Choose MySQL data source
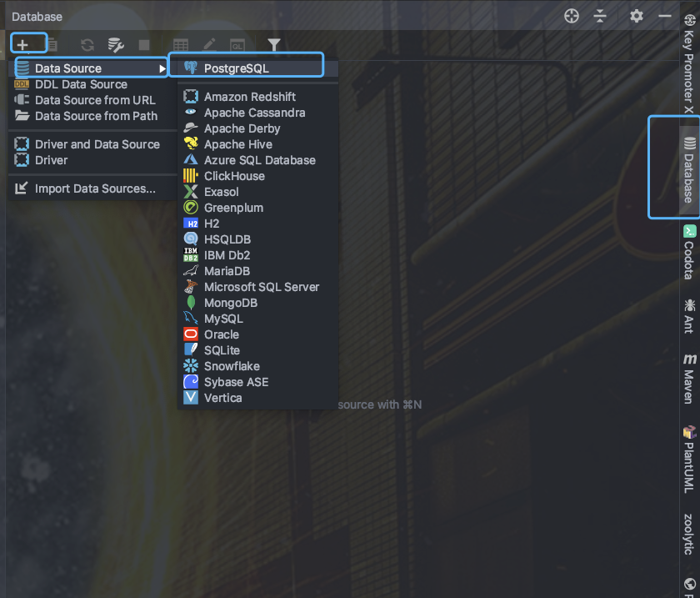Viewport: 700px width, 598px height. [x=258, y=319]
